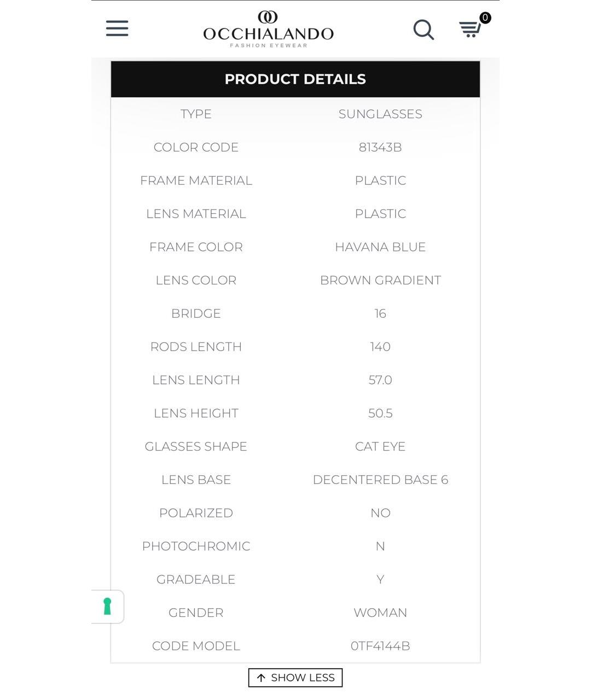Click the Frame Material label
The image size is (591, 700).
tap(196, 181)
